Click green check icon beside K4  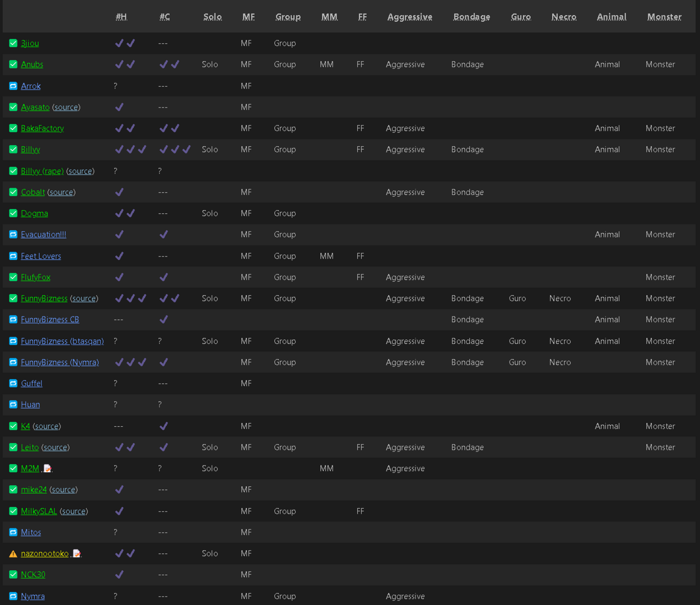13,426
